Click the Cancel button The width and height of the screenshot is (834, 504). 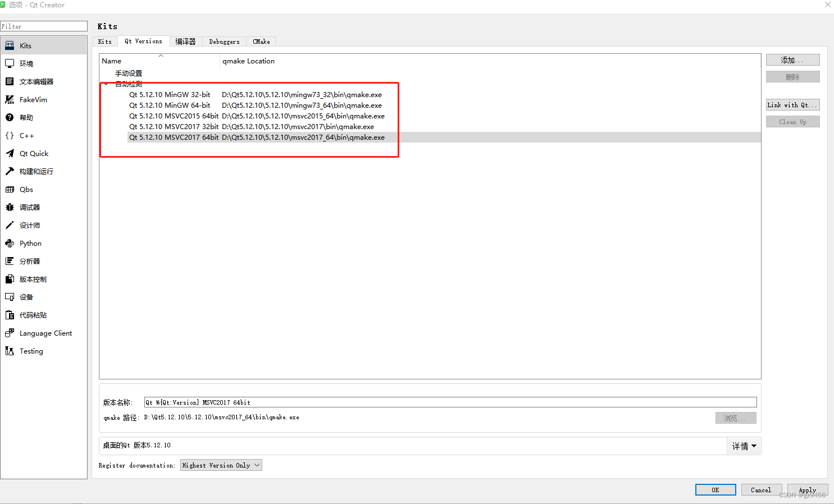762,490
